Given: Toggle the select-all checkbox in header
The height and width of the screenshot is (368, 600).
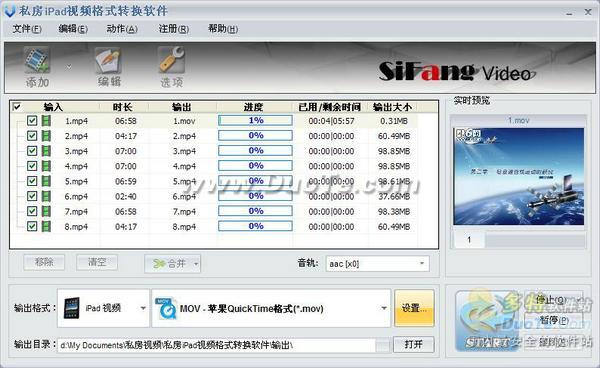Looking at the screenshot, I should point(17,107).
